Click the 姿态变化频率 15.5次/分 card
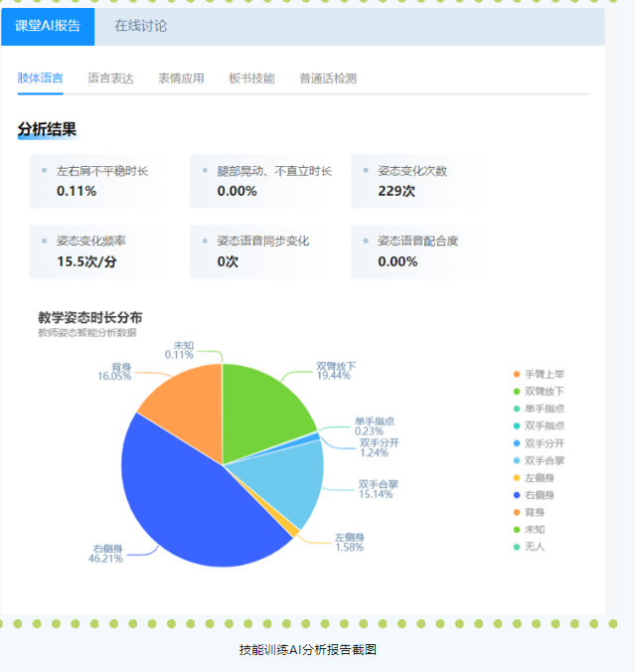Screen dimensions: 635x672 pos(91,252)
